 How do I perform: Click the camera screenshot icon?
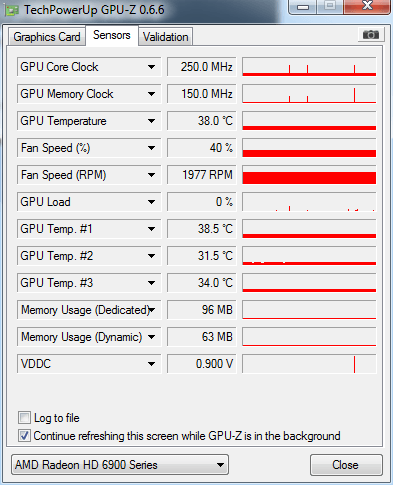coord(371,35)
